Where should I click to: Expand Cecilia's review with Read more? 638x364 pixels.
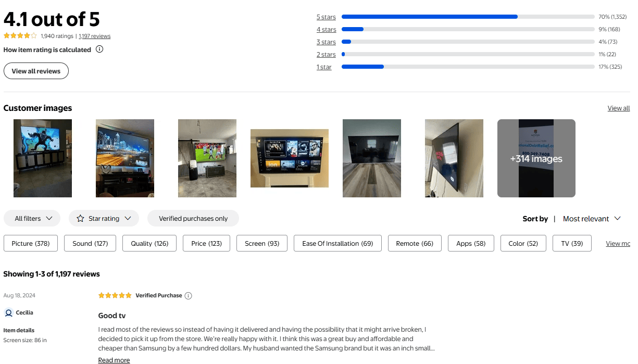pyautogui.click(x=114, y=360)
